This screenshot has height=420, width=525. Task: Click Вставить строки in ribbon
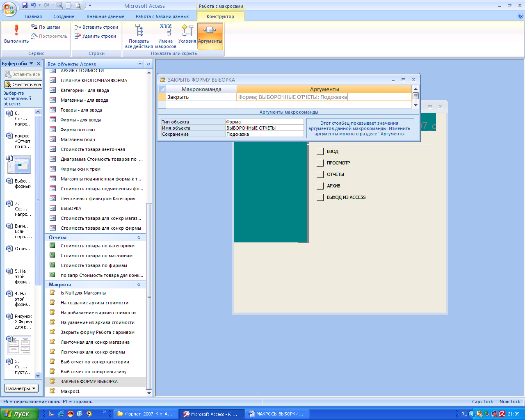pos(96,27)
